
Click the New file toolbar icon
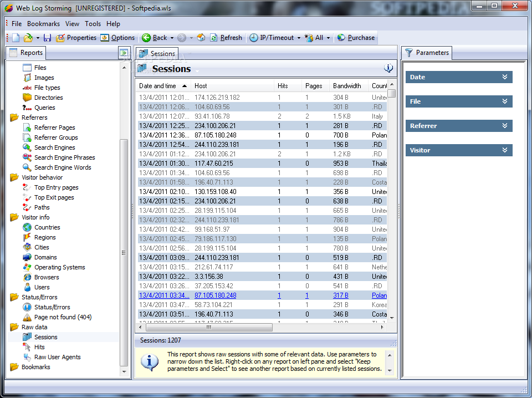[x=16, y=38]
